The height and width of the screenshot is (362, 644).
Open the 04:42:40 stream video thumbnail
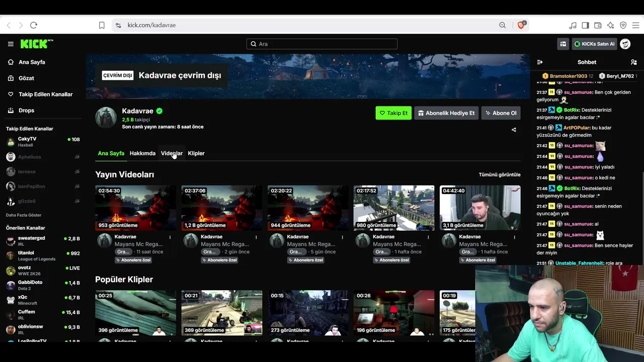pyautogui.click(x=480, y=208)
